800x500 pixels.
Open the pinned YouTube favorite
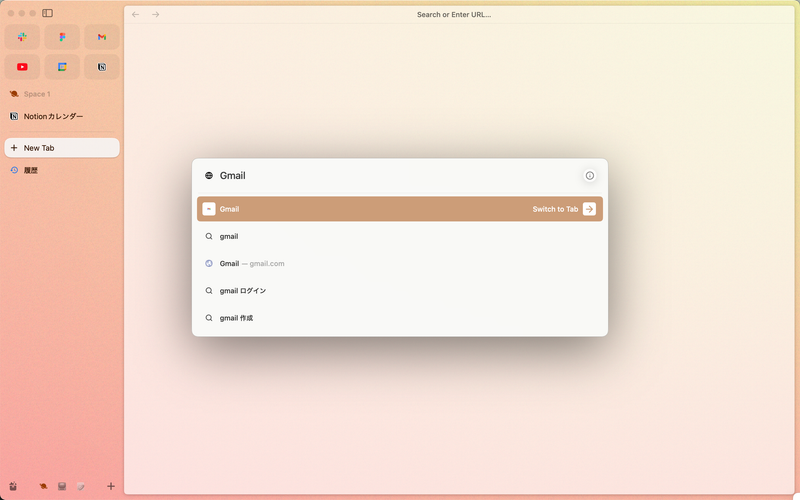pos(22,67)
